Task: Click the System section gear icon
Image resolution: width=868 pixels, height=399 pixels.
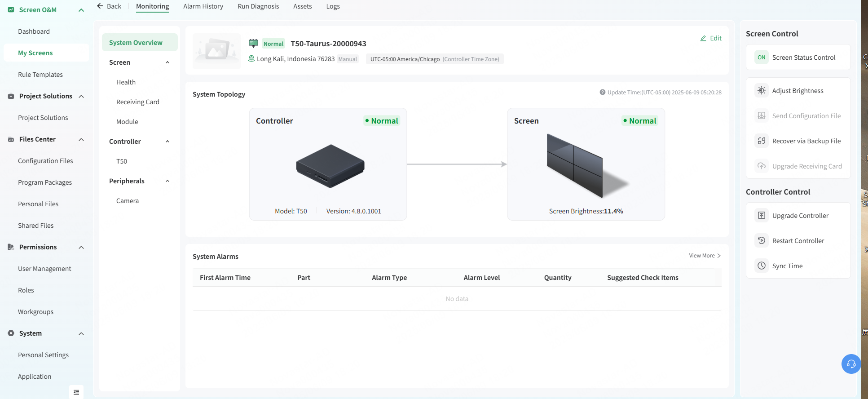Action: 11,333
